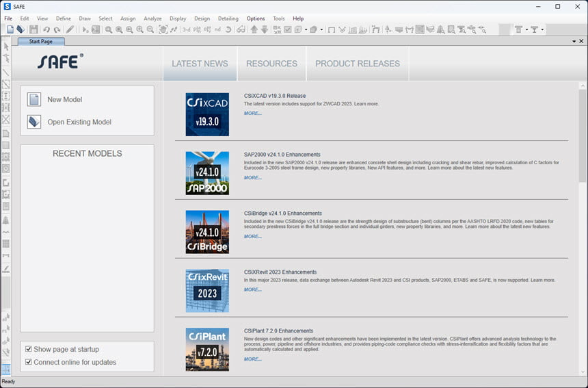Click the rotate 3D view icon
This screenshot has height=388, width=588.
pos(228,29)
